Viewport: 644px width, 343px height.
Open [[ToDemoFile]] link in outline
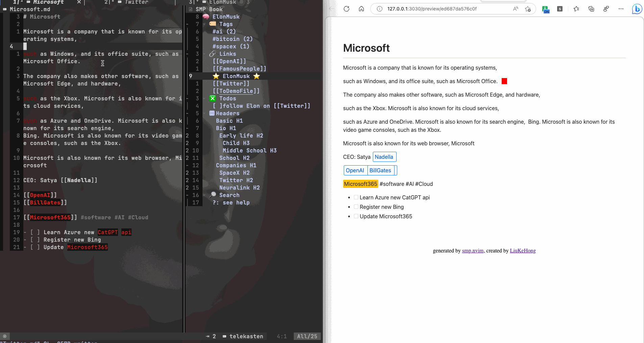click(236, 91)
